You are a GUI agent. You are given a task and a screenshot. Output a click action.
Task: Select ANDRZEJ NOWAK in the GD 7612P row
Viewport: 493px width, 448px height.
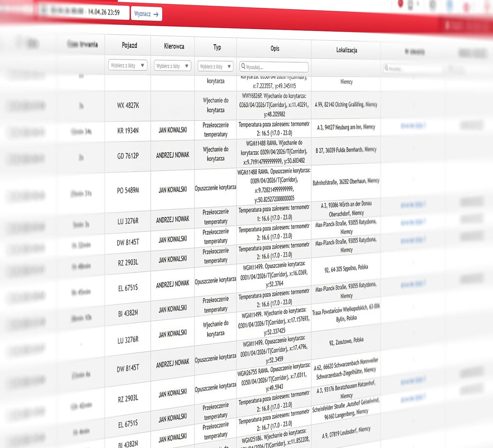pyautogui.click(x=173, y=155)
